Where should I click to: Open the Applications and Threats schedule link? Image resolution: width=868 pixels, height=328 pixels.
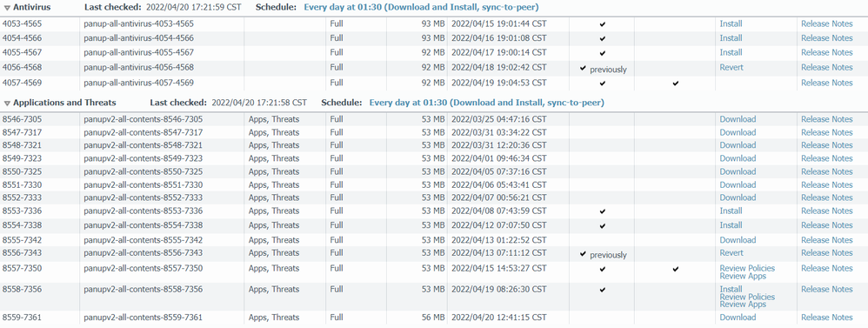(486, 103)
